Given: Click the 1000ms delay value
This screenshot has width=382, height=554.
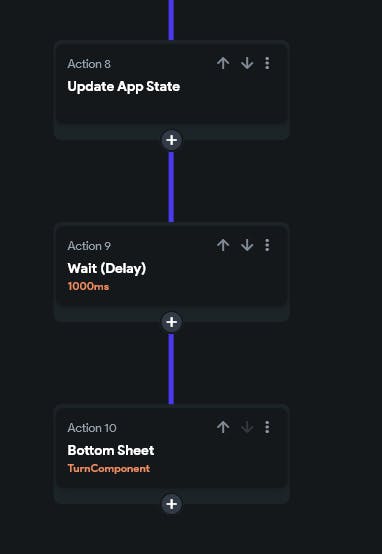Looking at the screenshot, I should 88,286.
